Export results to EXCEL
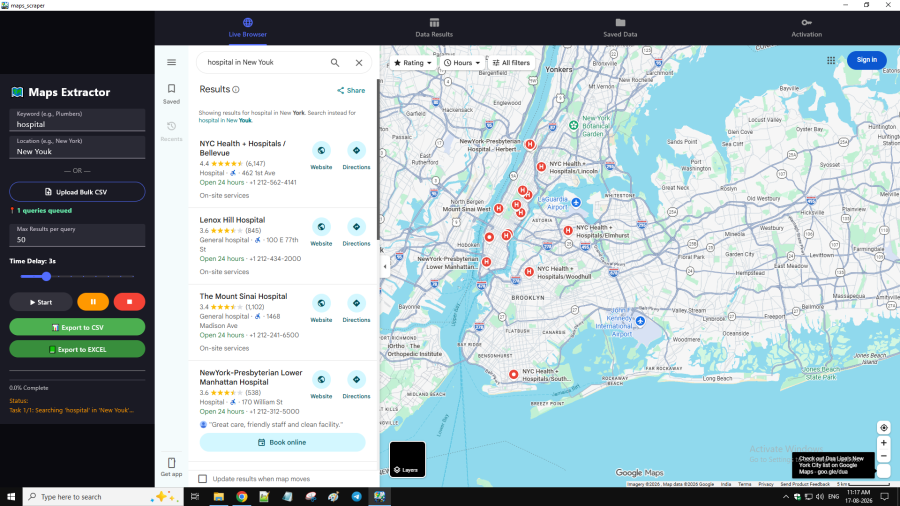This screenshot has height=506, width=900. click(x=77, y=349)
